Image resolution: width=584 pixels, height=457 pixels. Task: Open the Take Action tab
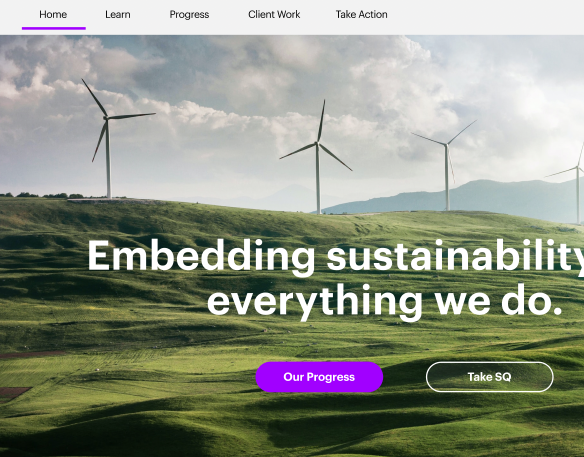[361, 15]
